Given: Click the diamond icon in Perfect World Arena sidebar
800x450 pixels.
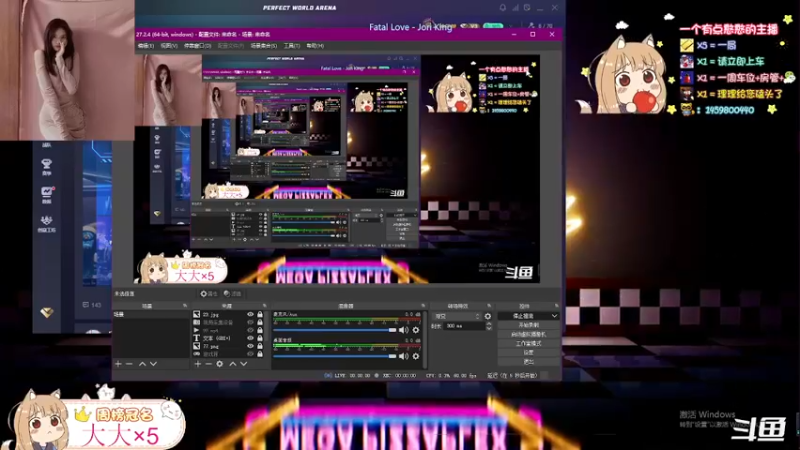Looking at the screenshot, I should click(46, 312).
